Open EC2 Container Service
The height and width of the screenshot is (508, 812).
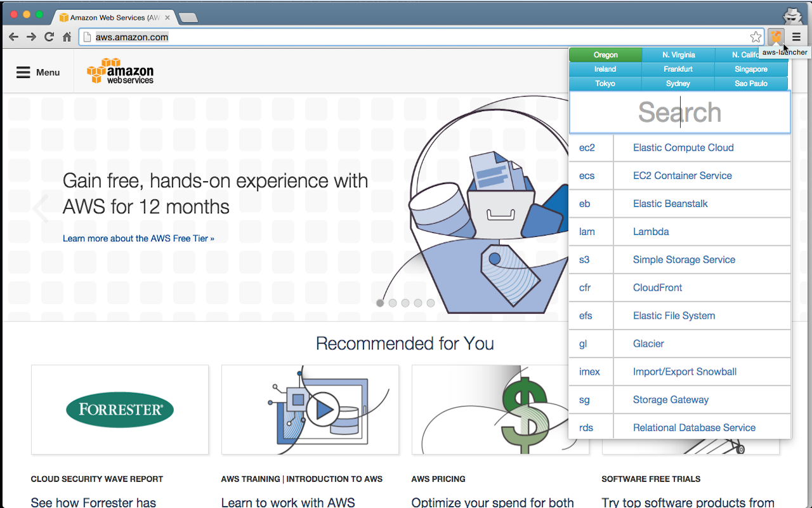tap(702, 176)
